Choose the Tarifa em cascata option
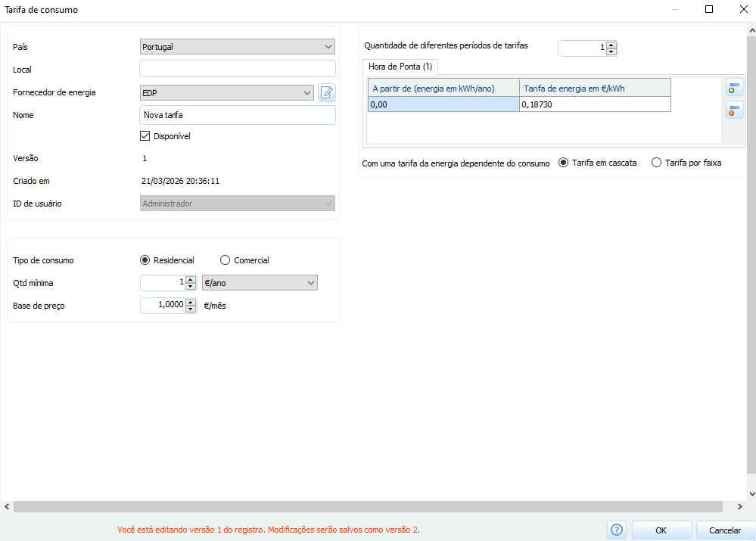The width and height of the screenshot is (756, 541). [x=563, y=163]
